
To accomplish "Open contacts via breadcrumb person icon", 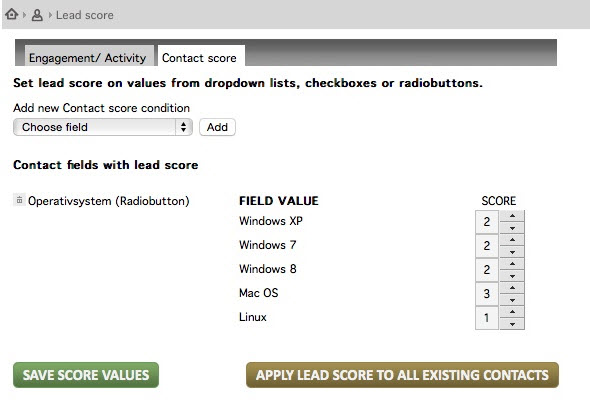I will [37, 15].
